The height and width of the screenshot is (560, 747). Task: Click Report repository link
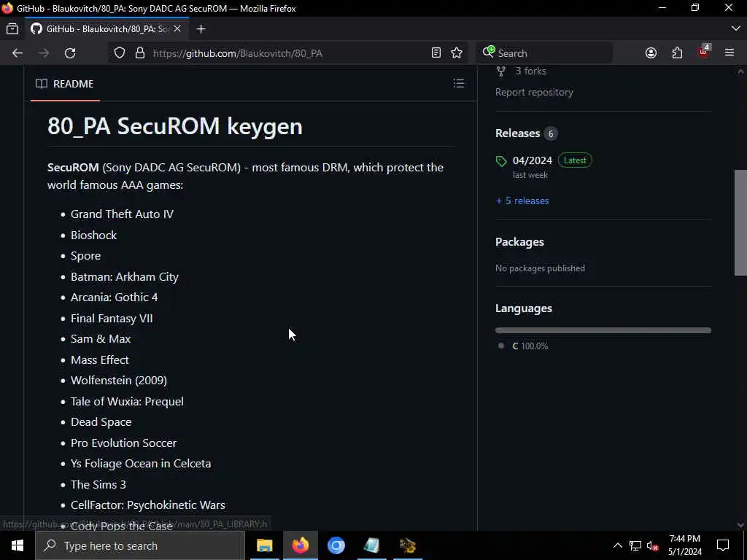[534, 93]
